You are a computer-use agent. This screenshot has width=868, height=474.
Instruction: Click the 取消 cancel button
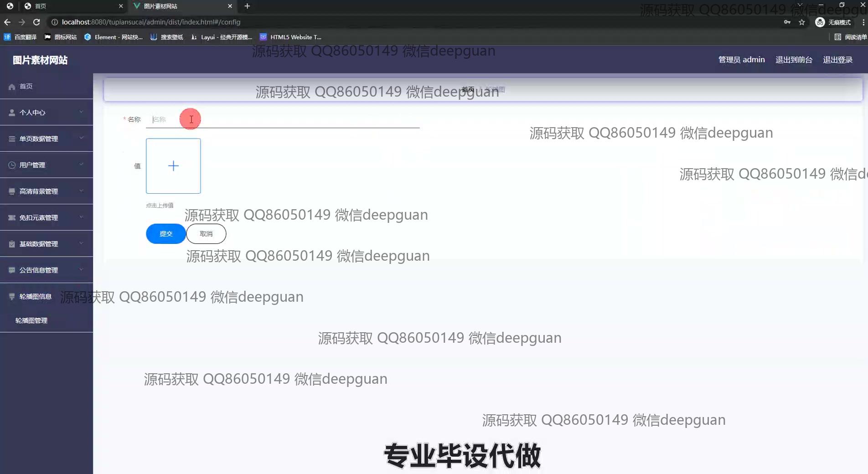pyautogui.click(x=206, y=234)
